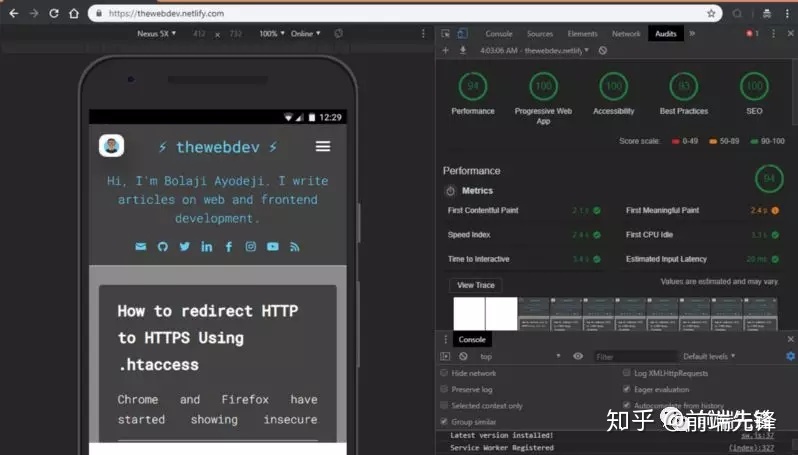Toggle Eager evaluation checkbox
Image resolution: width=798 pixels, height=455 pixels.
(x=626, y=389)
